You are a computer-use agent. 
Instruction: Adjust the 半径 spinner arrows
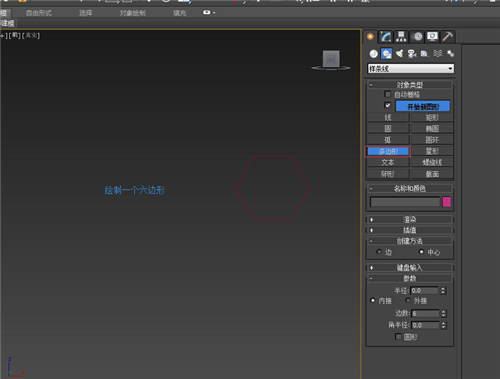[443, 291]
